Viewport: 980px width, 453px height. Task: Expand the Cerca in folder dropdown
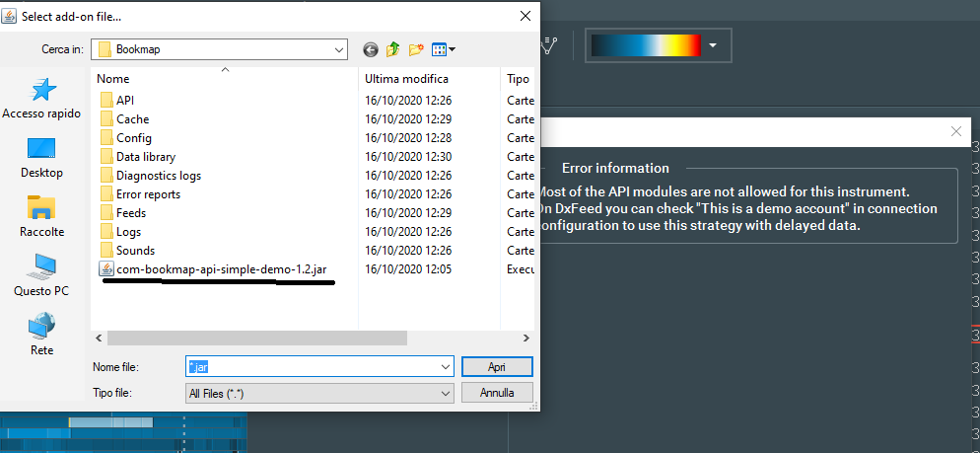(338, 49)
